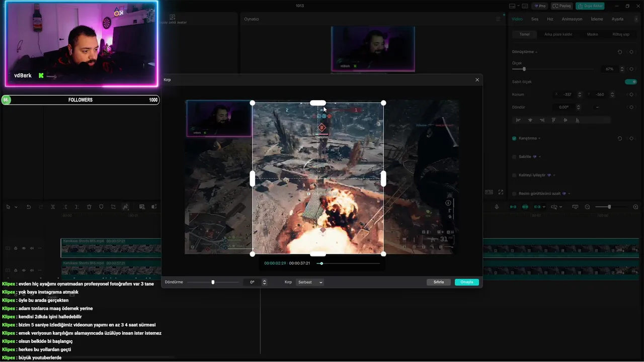644x362 pixels.
Task: Mute the lower Kamikaze Shorts track
Action: point(32,270)
